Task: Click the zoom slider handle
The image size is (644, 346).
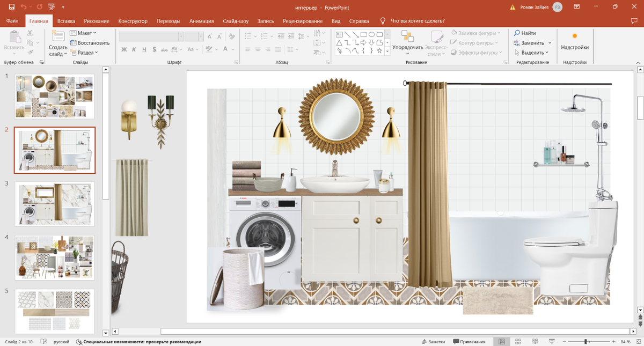Action: pyautogui.click(x=587, y=342)
